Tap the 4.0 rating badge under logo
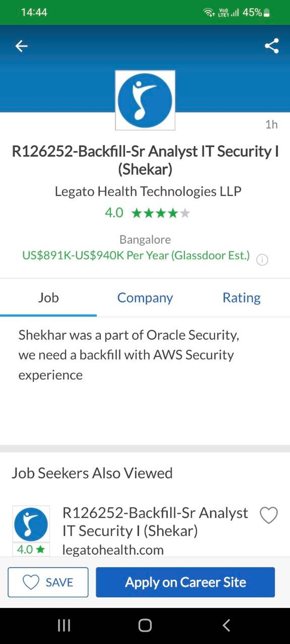The image size is (290, 644). (31, 549)
